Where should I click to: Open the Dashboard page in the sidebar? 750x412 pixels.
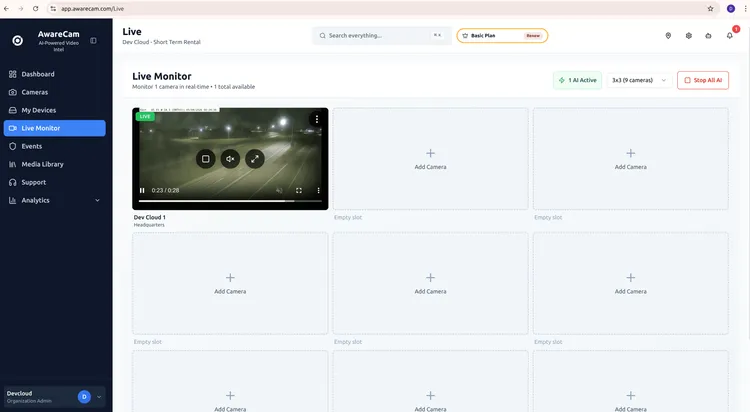tap(55, 74)
